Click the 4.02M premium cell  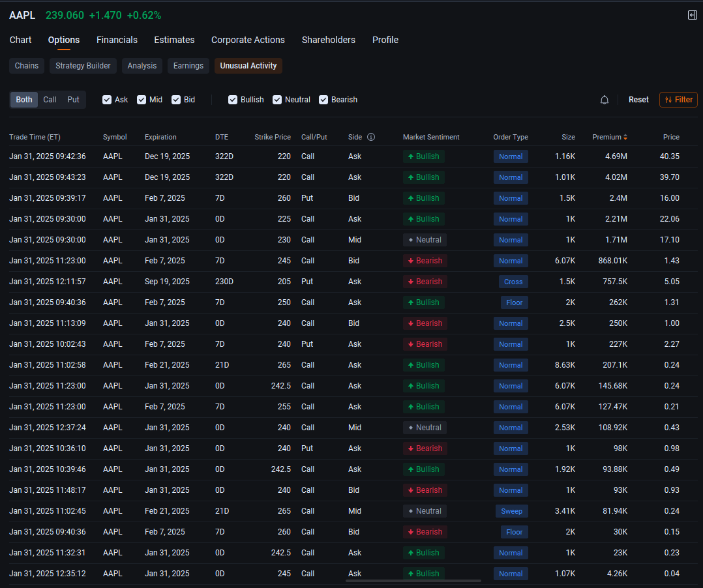(616, 177)
